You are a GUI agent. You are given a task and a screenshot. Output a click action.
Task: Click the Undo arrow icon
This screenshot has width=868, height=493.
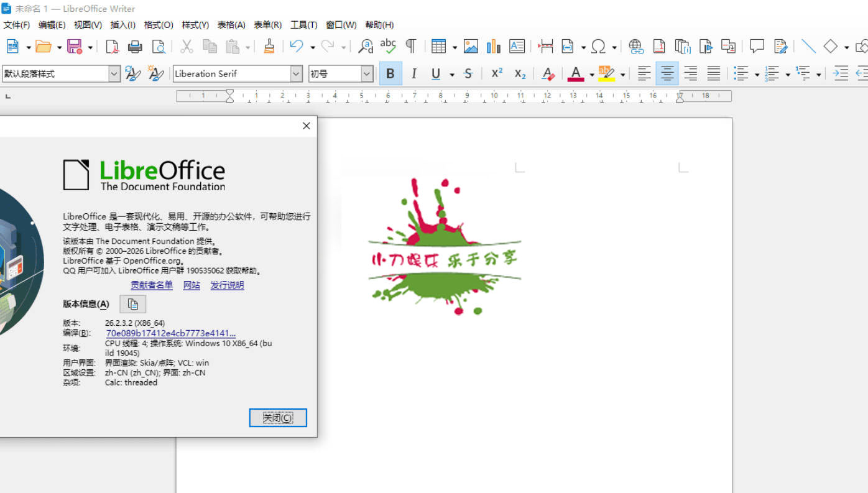[x=297, y=47]
